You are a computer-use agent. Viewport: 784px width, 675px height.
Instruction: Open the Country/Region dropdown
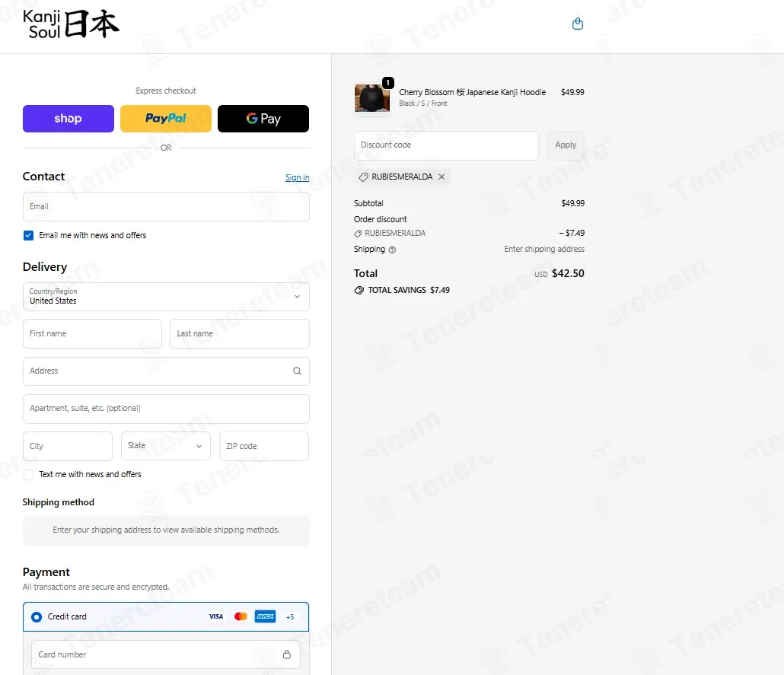coord(166,297)
